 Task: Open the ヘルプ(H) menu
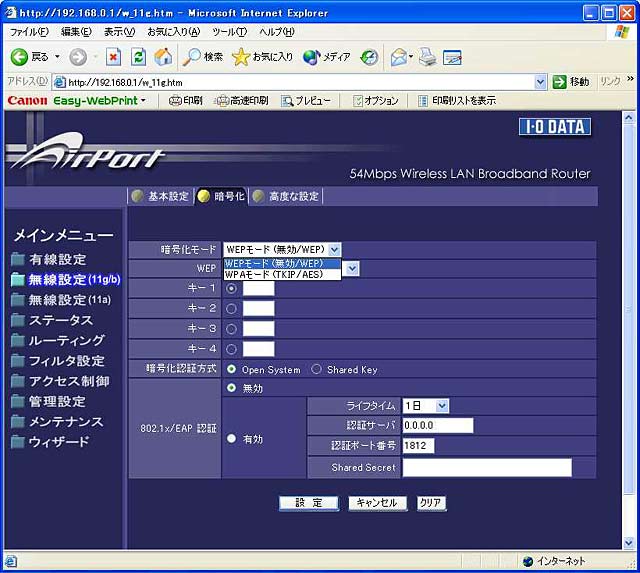point(277,32)
